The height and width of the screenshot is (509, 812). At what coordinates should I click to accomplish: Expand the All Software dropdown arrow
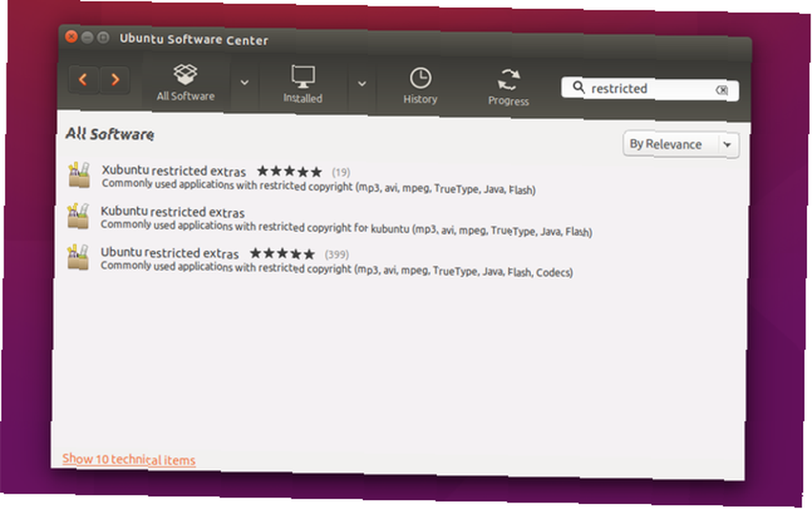pos(244,82)
